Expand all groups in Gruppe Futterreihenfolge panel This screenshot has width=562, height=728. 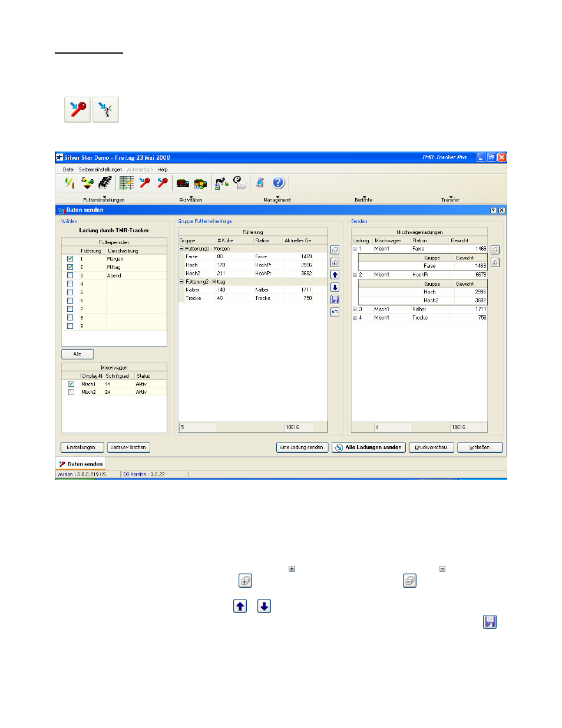(335, 262)
